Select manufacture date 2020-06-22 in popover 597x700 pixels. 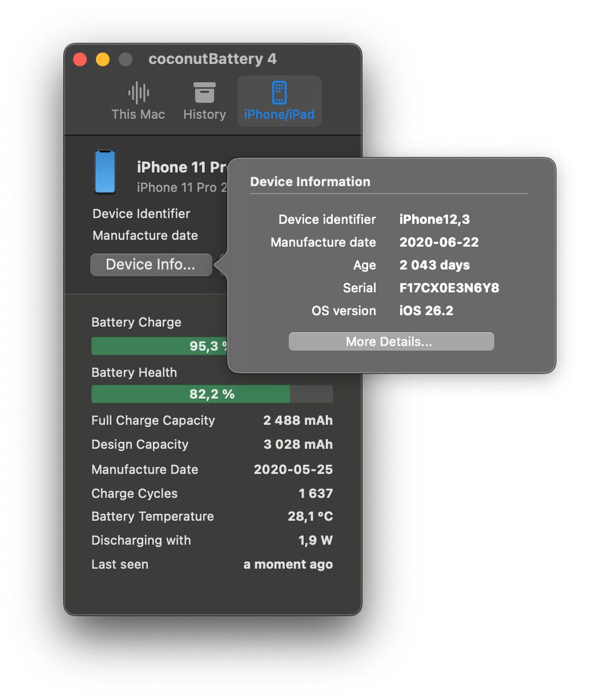pyautogui.click(x=439, y=243)
